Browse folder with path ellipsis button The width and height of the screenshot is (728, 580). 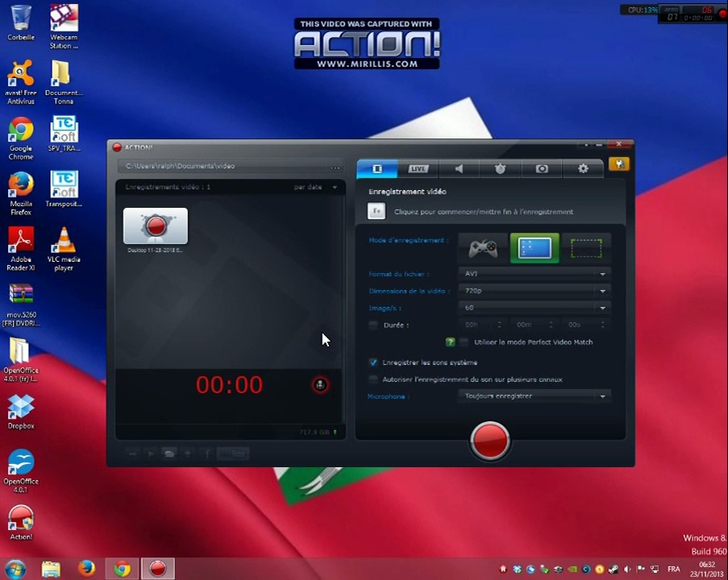click(x=335, y=167)
